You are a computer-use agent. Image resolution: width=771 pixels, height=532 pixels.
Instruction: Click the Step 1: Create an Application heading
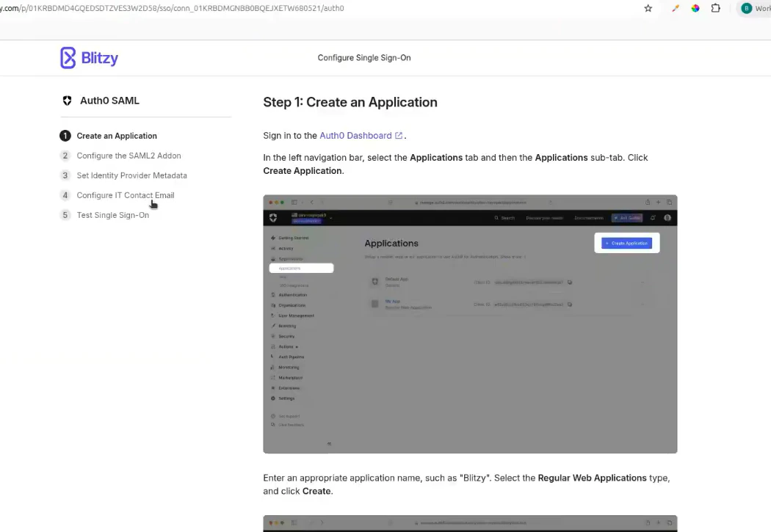[350, 102]
